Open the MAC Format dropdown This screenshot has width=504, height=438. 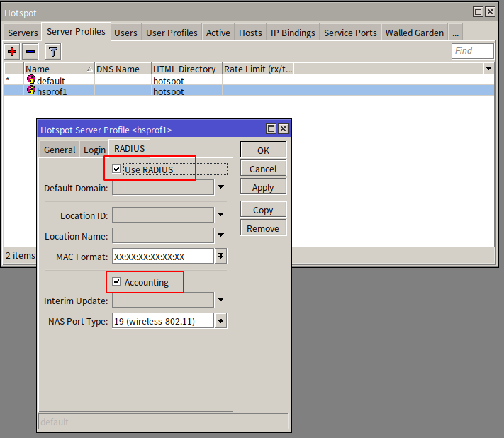[220, 257]
